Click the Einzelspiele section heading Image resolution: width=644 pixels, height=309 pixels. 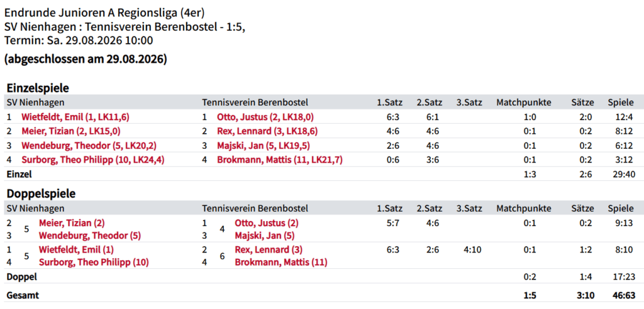pos(37,88)
